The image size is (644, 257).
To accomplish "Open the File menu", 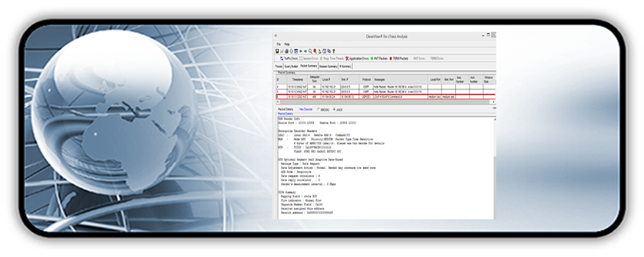I will tap(278, 44).
